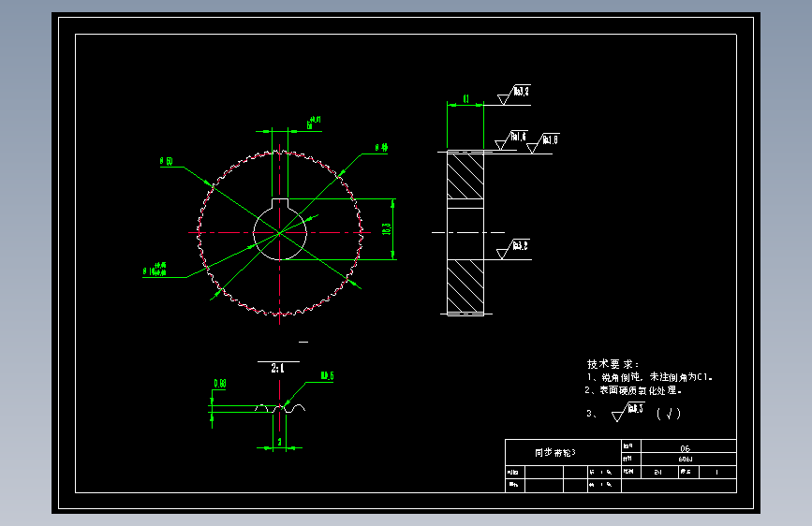This screenshot has height=526, width=812.
Task: Click the tooth pitch dimension below the detail view
Action: pos(280,442)
